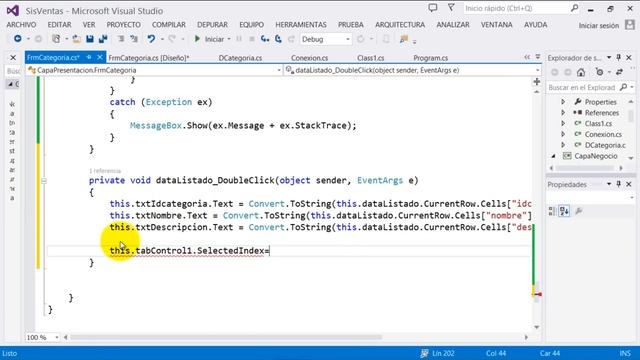The height and width of the screenshot is (360, 640).
Task: Click the Pending Changes Filter clock icon
Action: [599, 72]
